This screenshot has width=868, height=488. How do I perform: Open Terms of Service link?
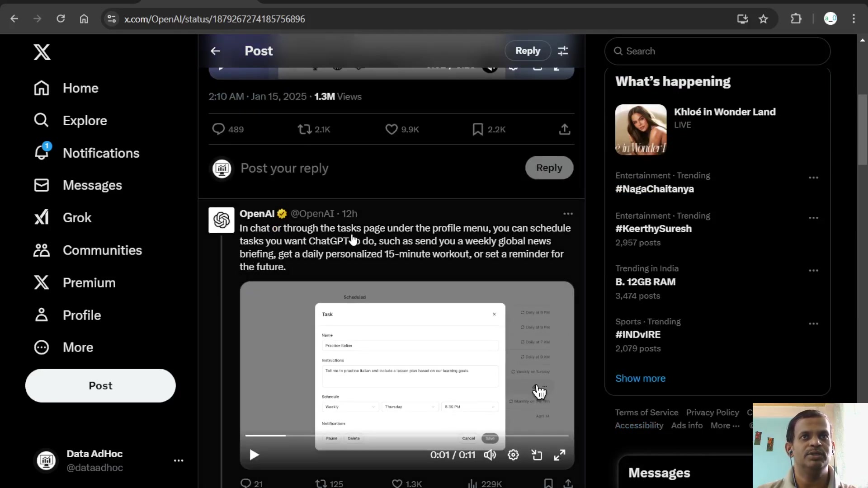point(646,413)
